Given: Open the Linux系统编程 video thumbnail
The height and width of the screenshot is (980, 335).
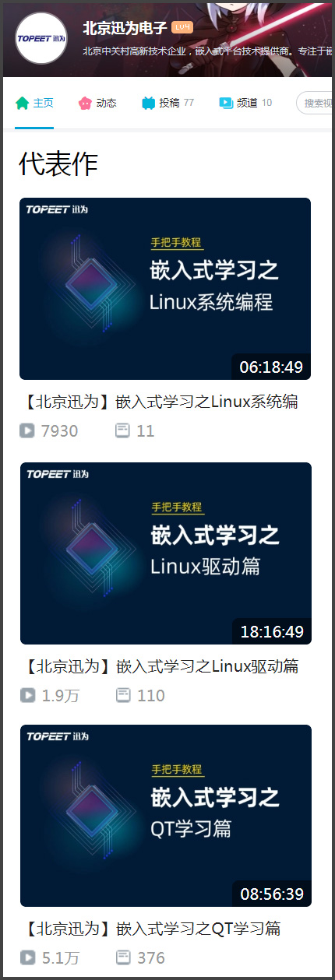Looking at the screenshot, I should coord(165,289).
